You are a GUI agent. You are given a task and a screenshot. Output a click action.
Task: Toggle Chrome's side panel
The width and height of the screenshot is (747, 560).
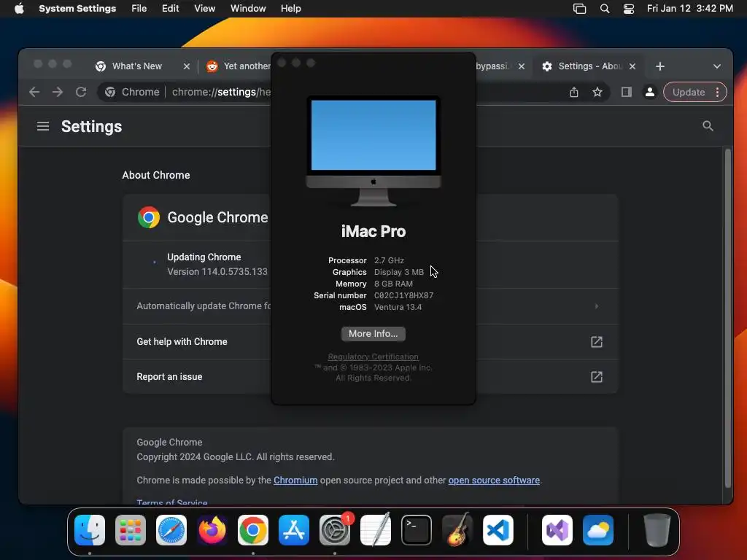[627, 92]
